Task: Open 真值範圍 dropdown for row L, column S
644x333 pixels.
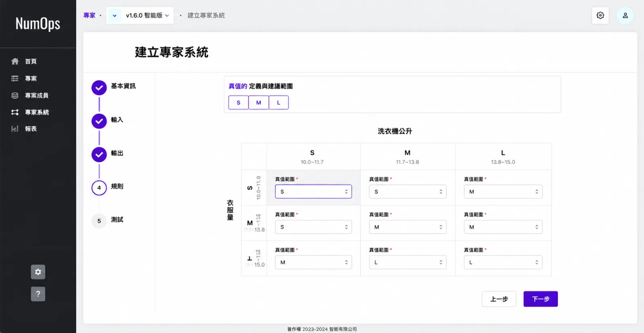Action: pyautogui.click(x=314, y=262)
